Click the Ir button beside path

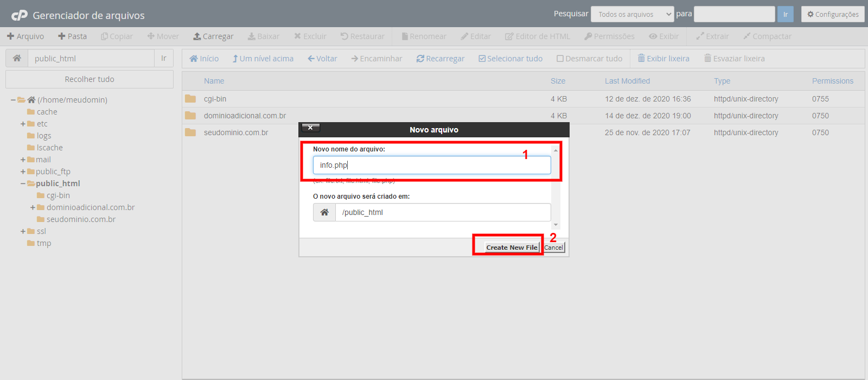coord(164,58)
